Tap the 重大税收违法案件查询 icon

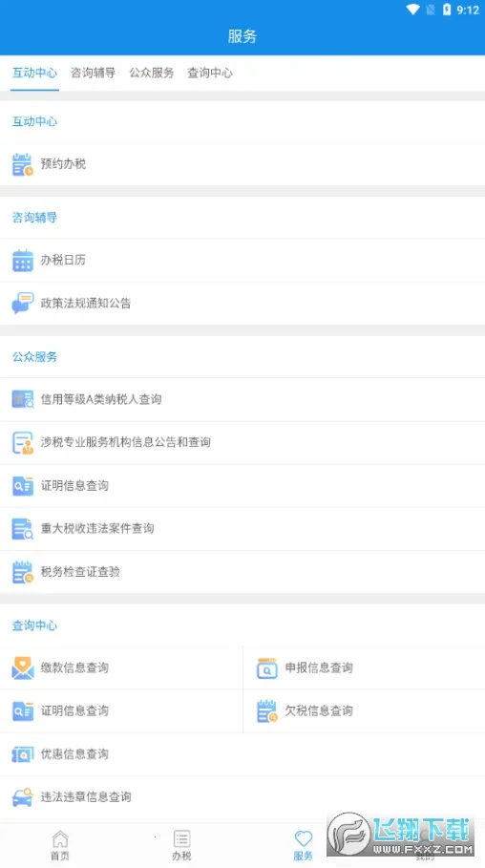(x=23, y=529)
